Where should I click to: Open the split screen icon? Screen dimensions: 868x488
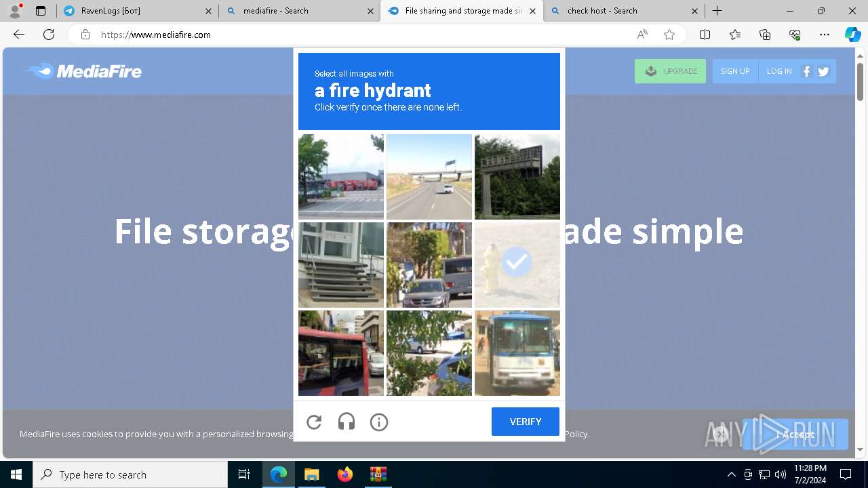(705, 35)
